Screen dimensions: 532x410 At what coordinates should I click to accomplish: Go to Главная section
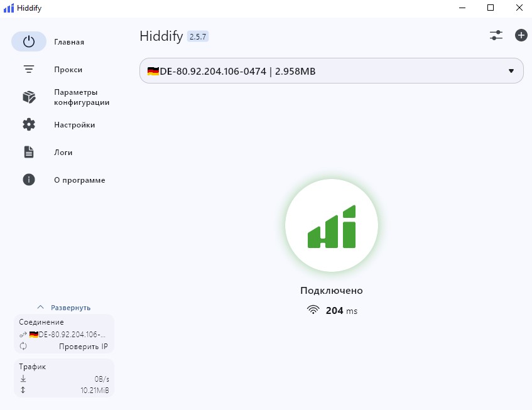point(69,41)
